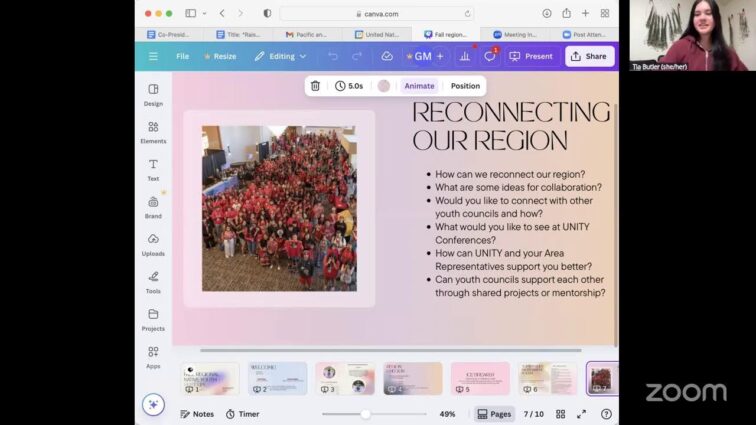Delete page using trash icon
756x425 pixels.
click(x=315, y=86)
